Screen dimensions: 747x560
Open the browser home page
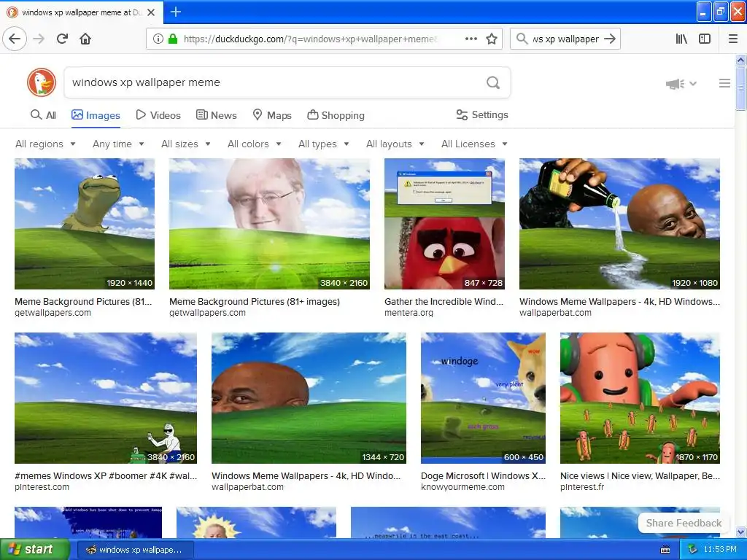pos(85,39)
